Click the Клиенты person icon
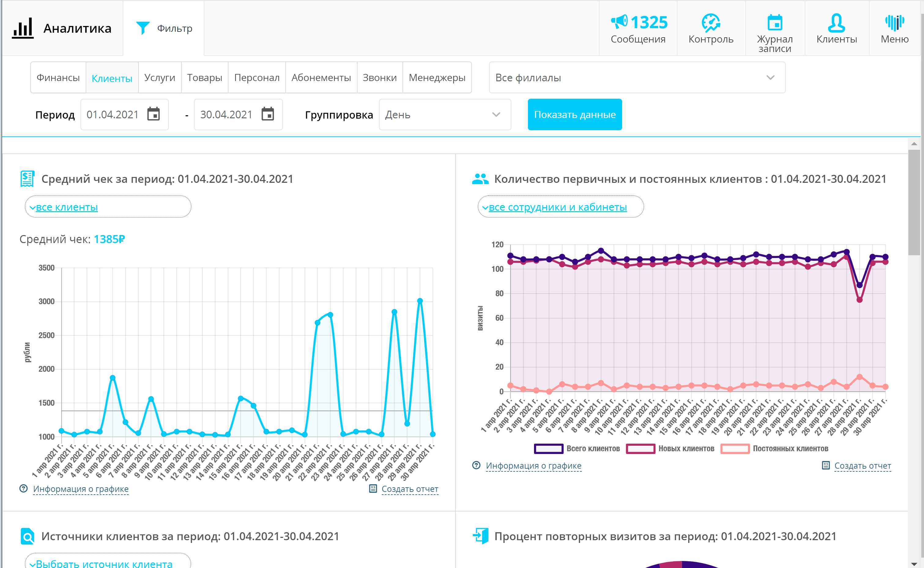 [836, 23]
